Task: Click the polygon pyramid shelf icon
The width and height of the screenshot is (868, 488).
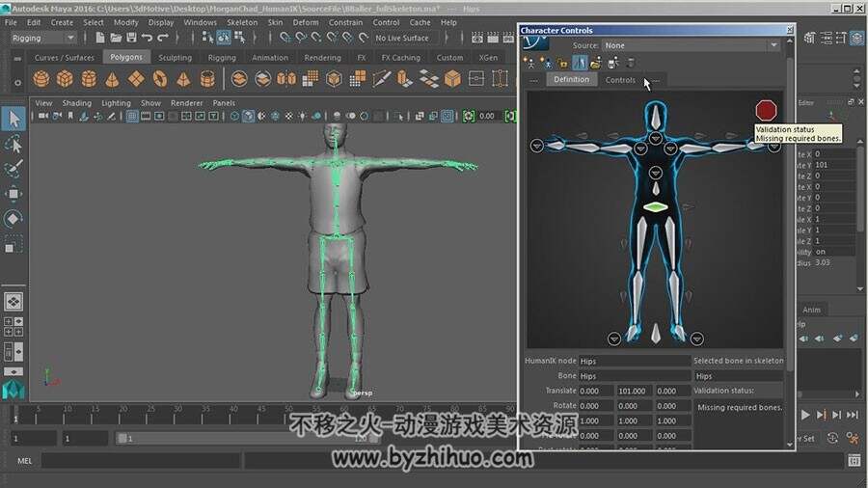Action: click(x=183, y=79)
